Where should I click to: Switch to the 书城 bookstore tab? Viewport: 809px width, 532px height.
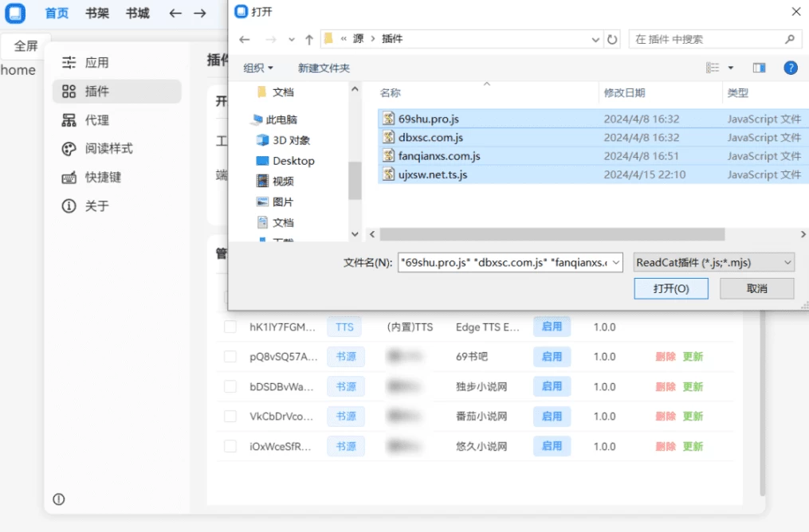(x=138, y=14)
